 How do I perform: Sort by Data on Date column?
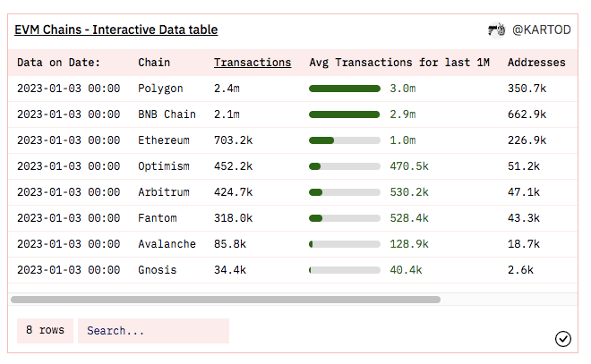[x=58, y=63]
